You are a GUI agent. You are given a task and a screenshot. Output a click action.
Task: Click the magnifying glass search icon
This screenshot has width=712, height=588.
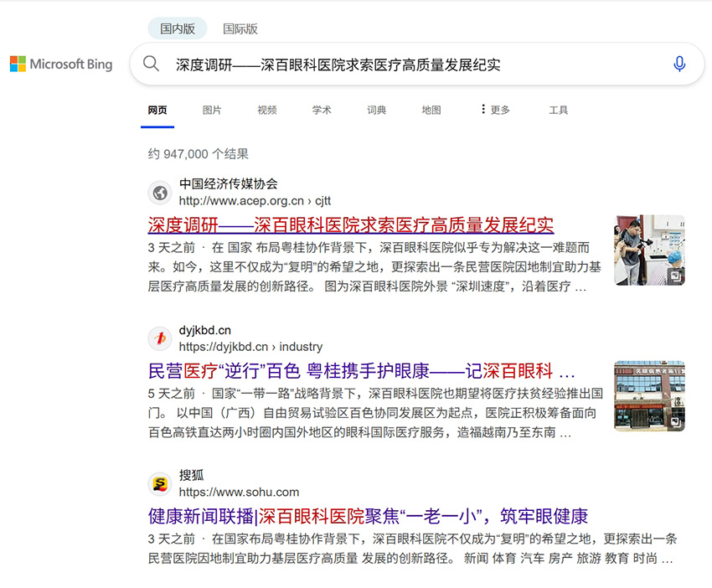[151, 64]
